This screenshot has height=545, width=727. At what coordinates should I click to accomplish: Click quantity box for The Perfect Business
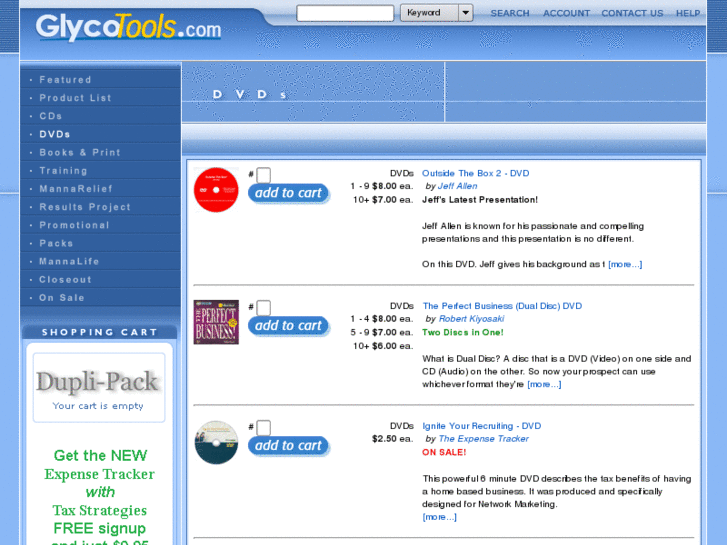(x=263, y=308)
